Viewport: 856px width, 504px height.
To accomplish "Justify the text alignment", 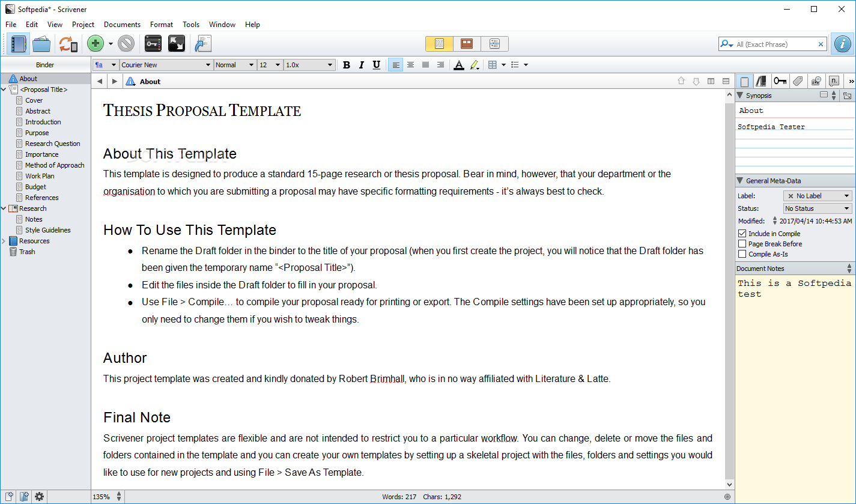I will click(x=425, y=65).
